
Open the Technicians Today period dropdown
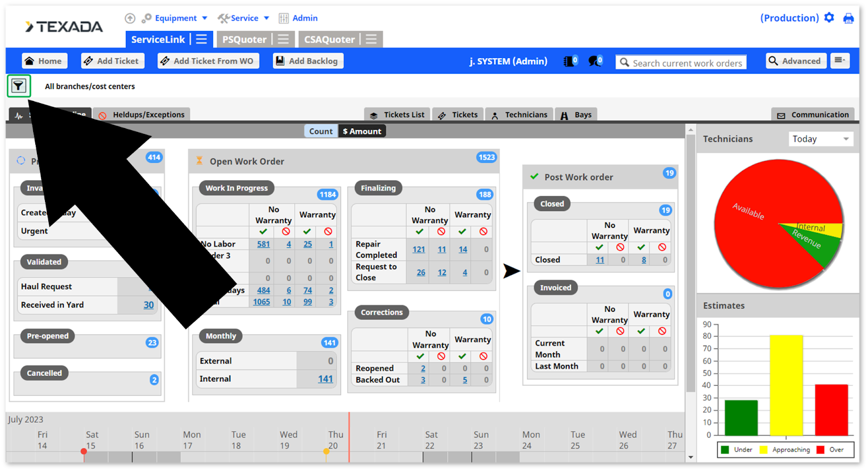[821, 139]
